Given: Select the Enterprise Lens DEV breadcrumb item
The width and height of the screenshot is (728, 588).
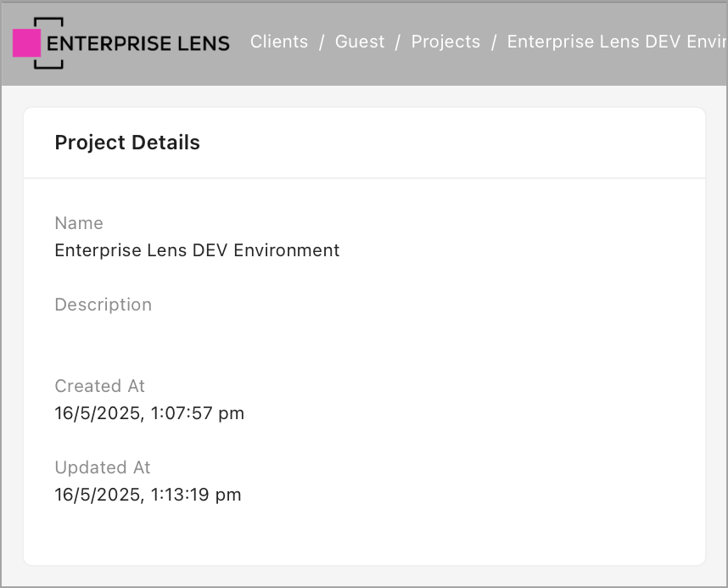Looking at the screenshot, I should (617, 42).
